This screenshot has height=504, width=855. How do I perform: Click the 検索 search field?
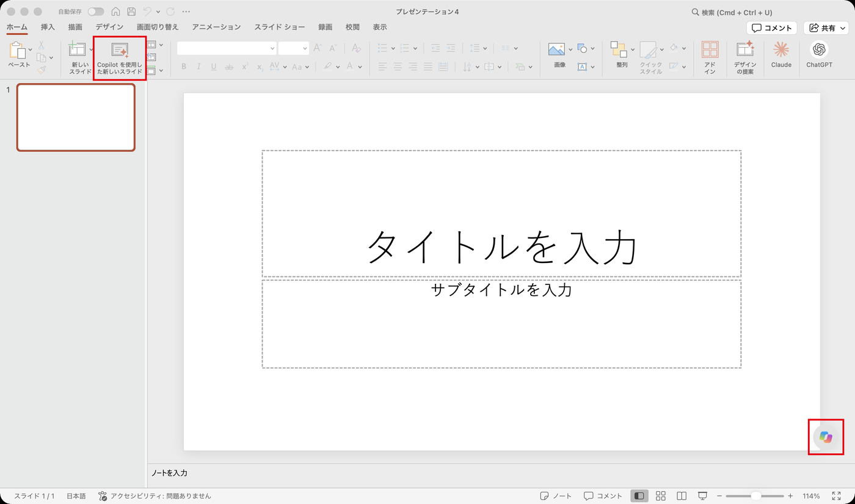(x=732, y=12)
